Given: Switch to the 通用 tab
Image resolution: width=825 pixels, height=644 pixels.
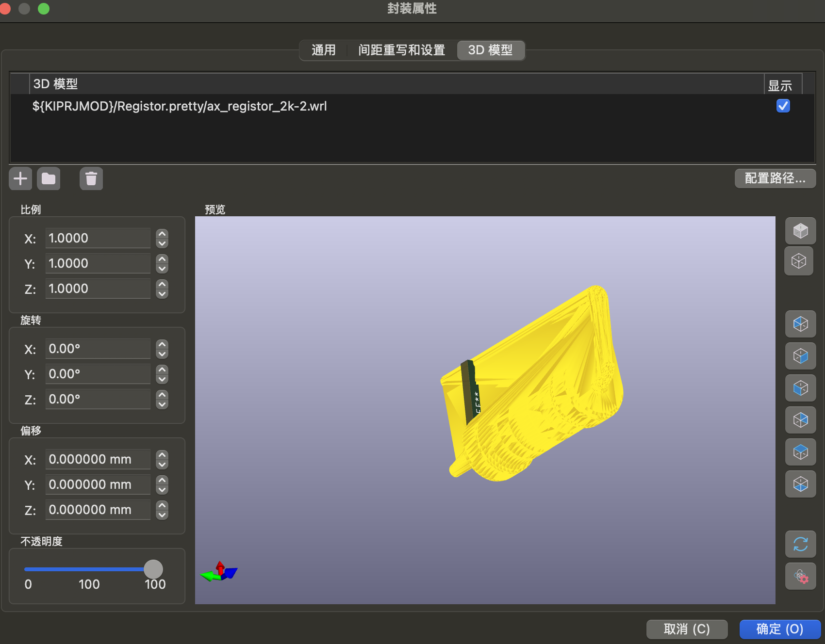Looking at the screenshot, I should (324, 50).
